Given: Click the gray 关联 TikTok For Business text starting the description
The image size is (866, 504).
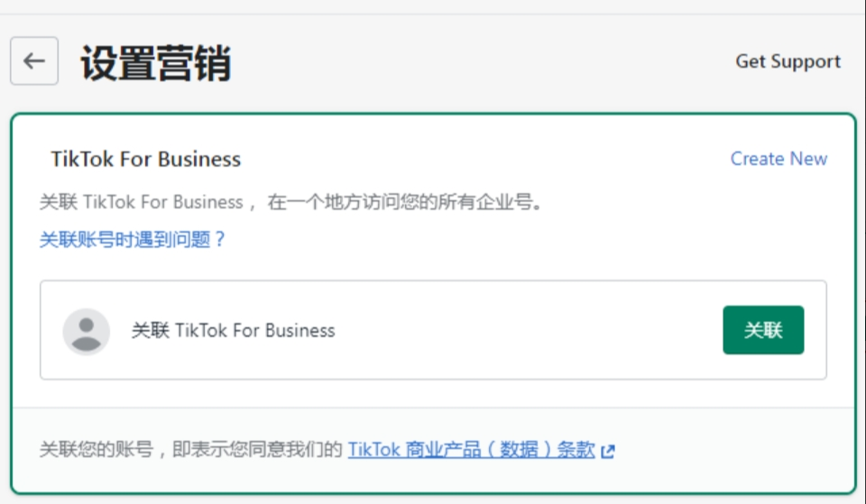Looking at the screenshot, I should click(142, 202).
